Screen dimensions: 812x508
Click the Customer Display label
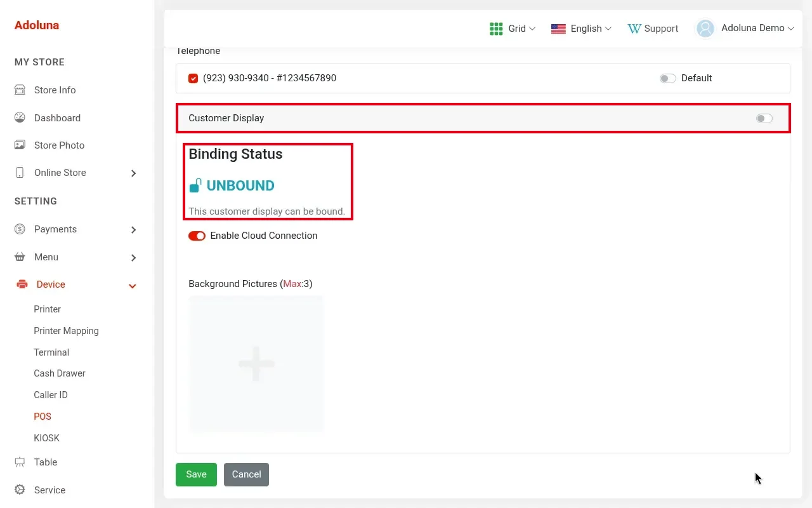click(x=226, y=118)
